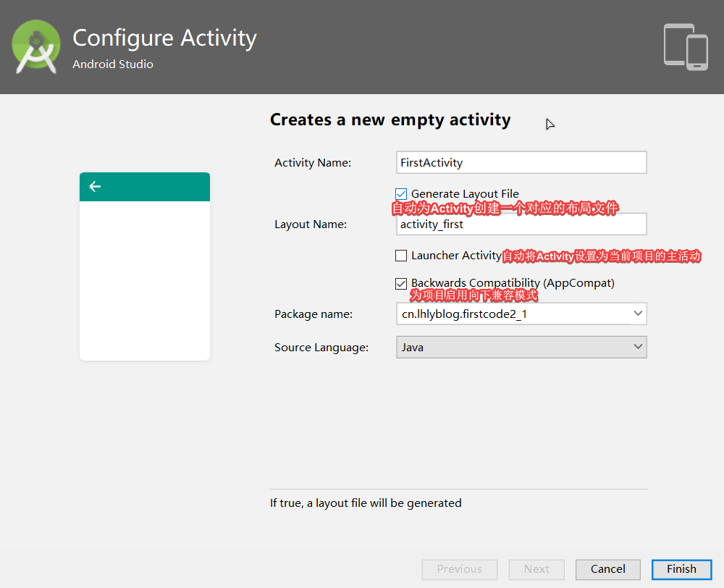This screenshot has width=724, height=588.
Task: Click the Activity Name text field
Action: [521, 162]
